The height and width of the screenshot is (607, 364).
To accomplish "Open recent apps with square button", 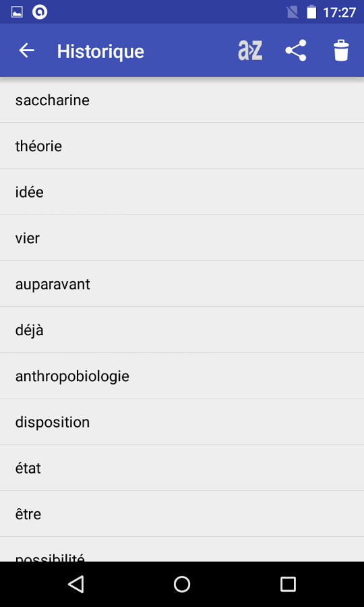I will [x=289, y=584].
